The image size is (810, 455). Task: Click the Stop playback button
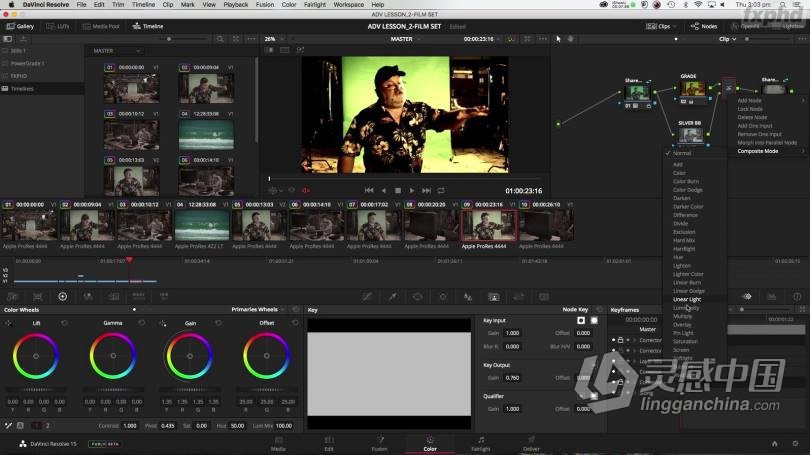tap(397, 190)
